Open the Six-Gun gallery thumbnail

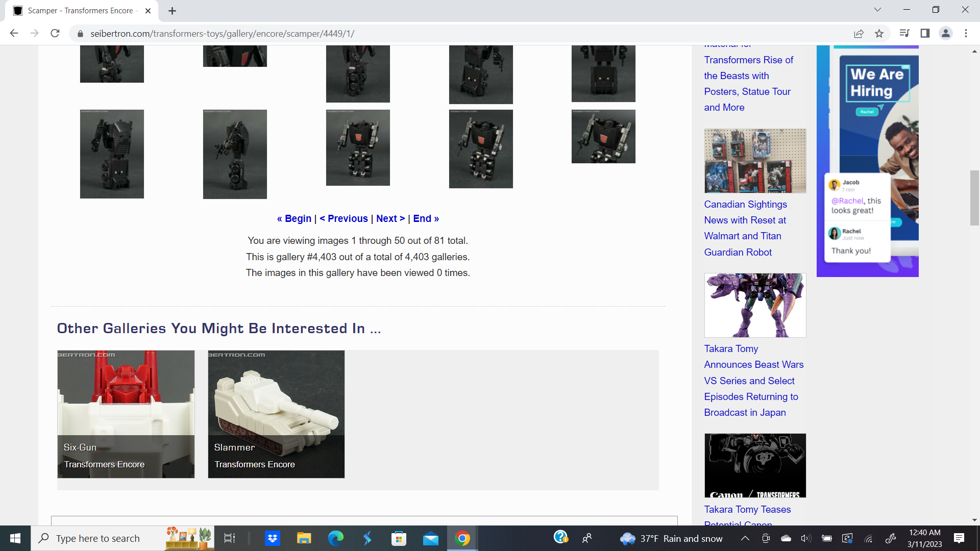[x=126, y=414]
